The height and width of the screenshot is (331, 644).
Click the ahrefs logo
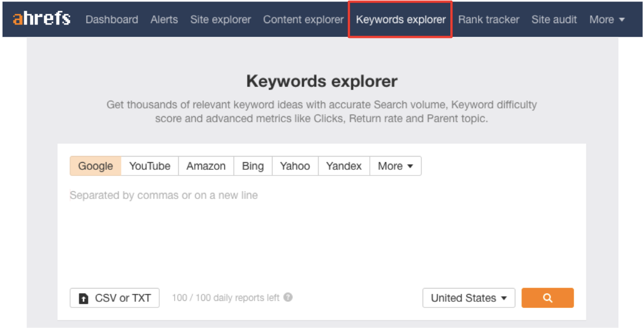coord(41,19)
